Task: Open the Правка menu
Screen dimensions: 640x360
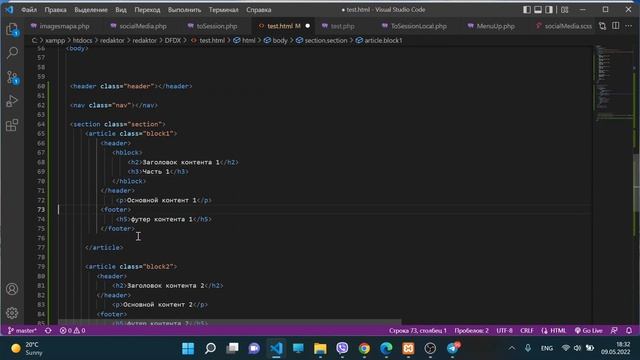Action: pos(55,10)
